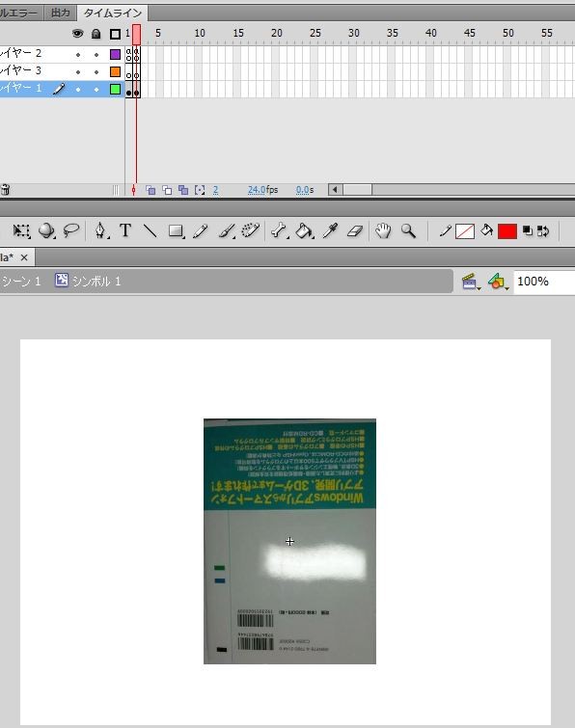This screenshot has width=575, height=728.
Task: Switch to the 出力 tab
Action: 61,13
